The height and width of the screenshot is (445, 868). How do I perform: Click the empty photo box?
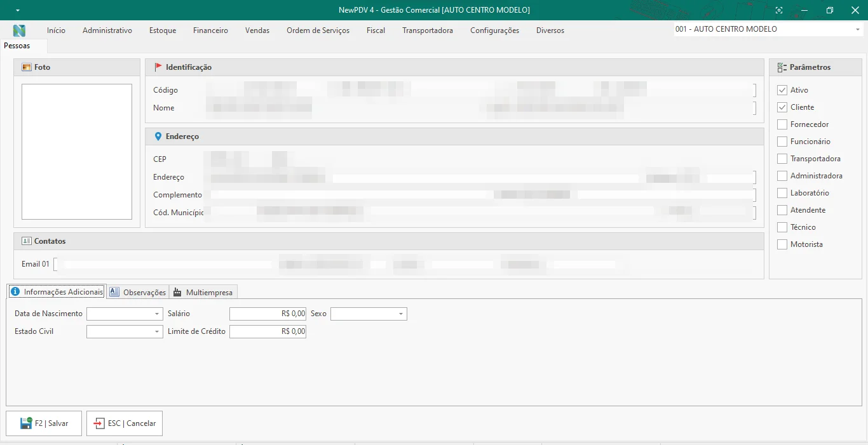77,152
